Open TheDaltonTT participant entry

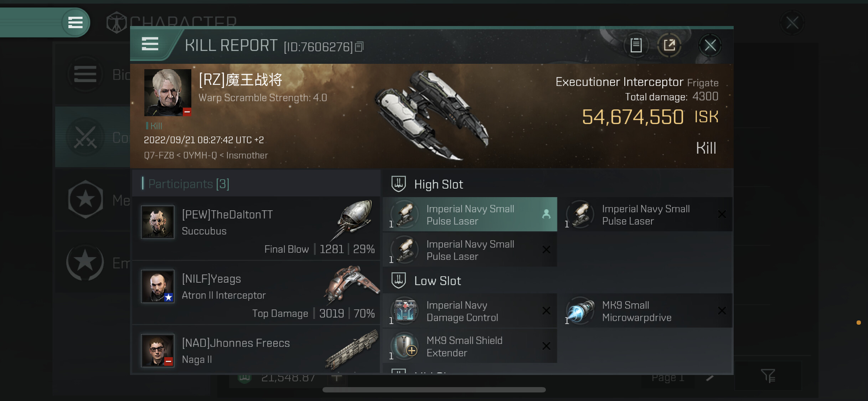pyautogui.click(x=256, y=228)
